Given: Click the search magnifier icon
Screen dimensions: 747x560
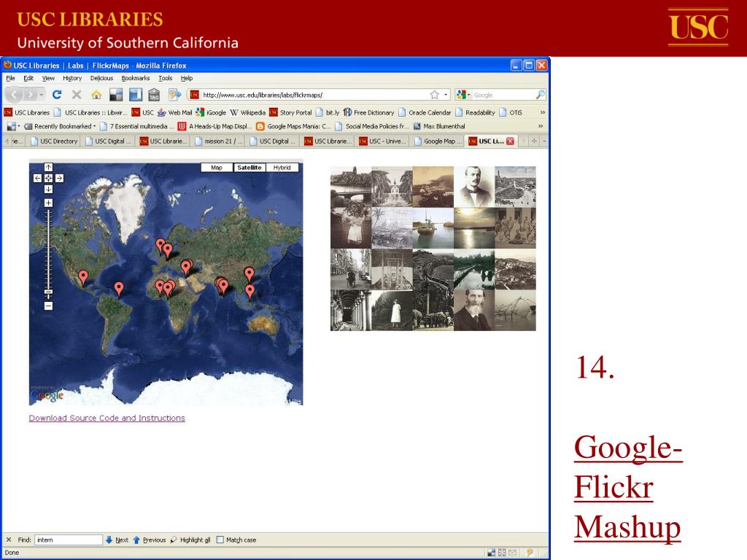Looking at the screenshot, I should click(x=540, y=95).
